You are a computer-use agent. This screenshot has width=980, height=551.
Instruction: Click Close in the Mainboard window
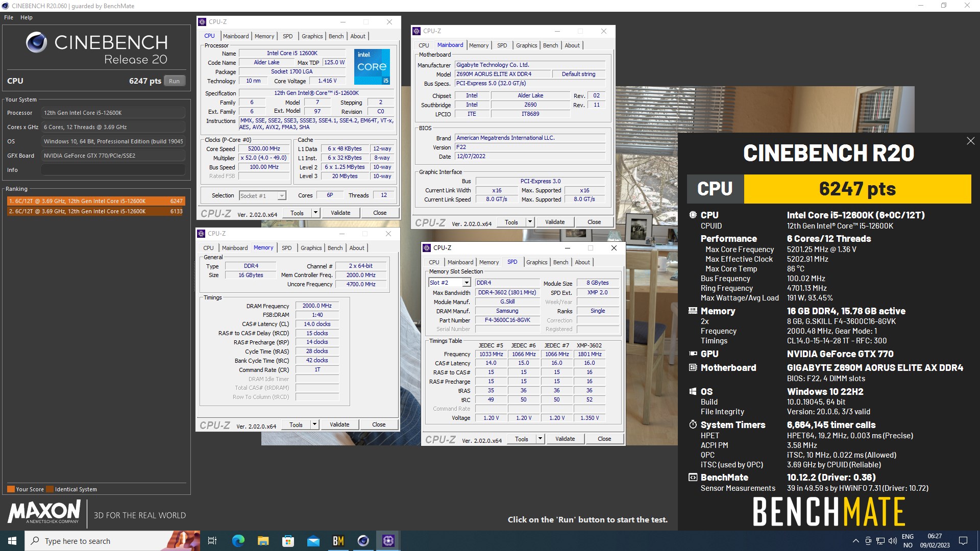point(594,222)
